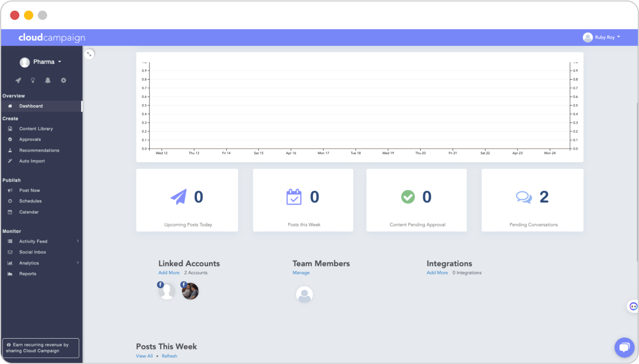Screen dimensions: 639x364
Task: Click the Analytics sidebar icon
Action: [x=10, y=263]
